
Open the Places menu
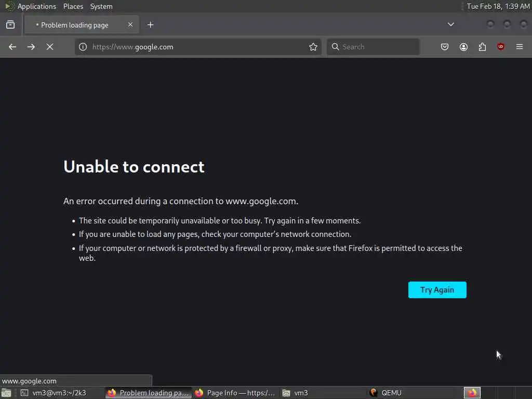pyautogui.click(x=73, y=6)
